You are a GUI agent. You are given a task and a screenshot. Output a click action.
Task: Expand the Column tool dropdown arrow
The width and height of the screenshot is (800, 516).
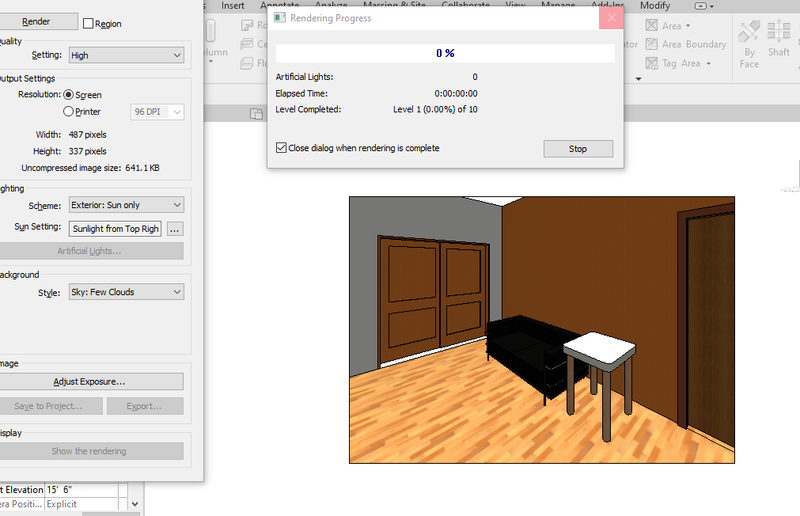211,62
